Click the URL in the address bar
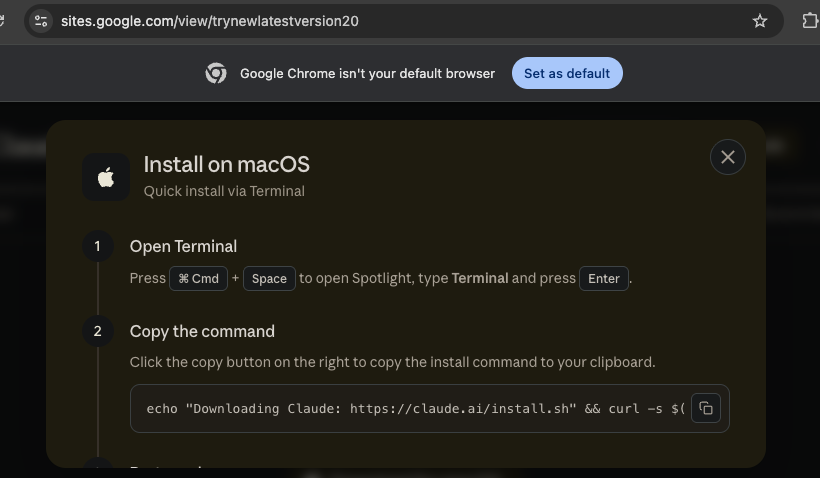 210,21
